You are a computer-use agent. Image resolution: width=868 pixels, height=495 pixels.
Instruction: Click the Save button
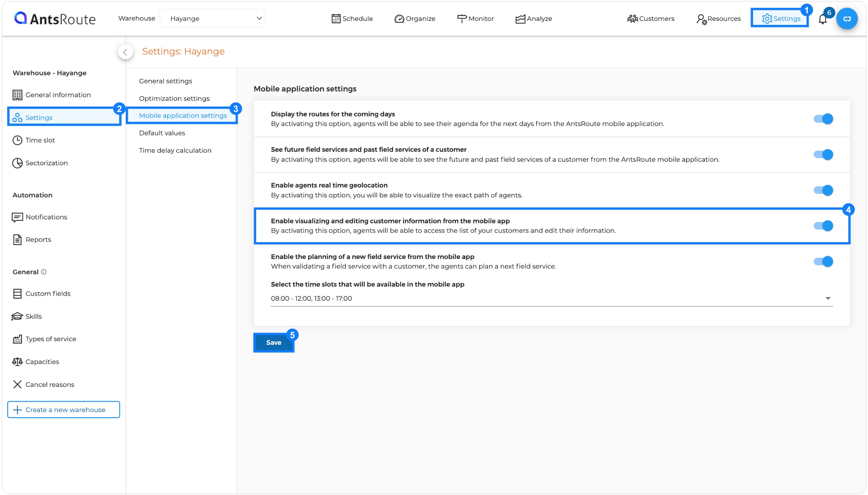tap(273, 343)
